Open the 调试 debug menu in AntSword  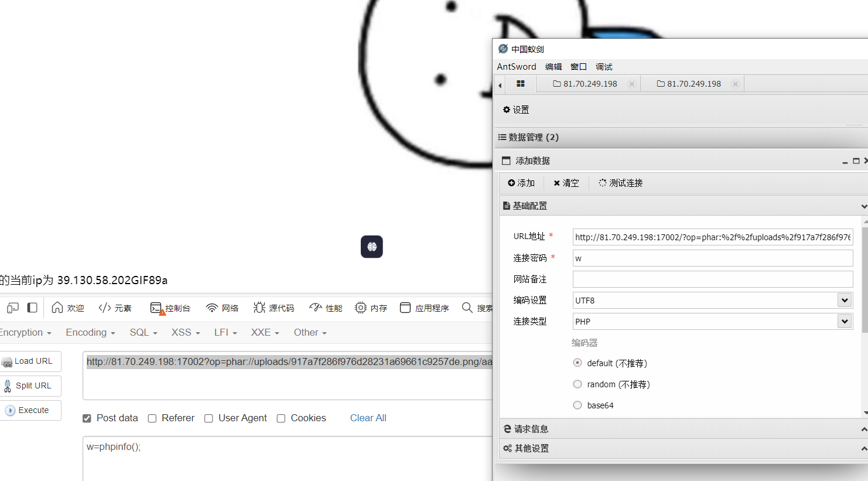tap(604, 67)
